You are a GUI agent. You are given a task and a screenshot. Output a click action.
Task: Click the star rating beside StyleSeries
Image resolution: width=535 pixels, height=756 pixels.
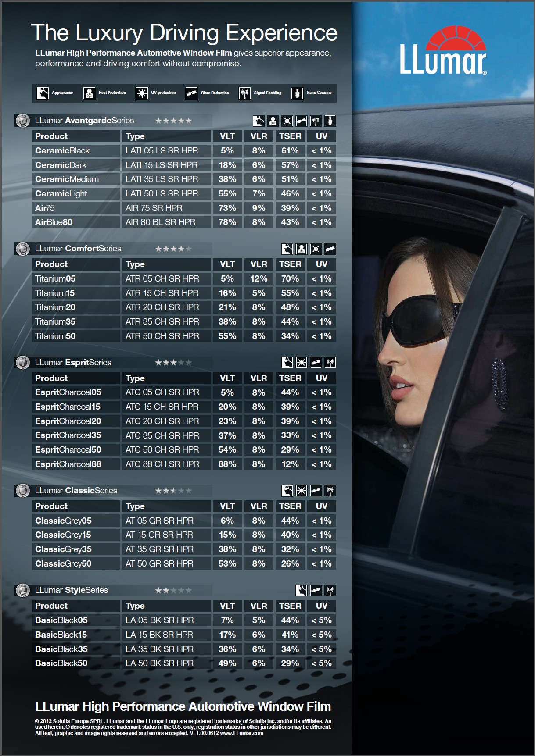point(173,590)
